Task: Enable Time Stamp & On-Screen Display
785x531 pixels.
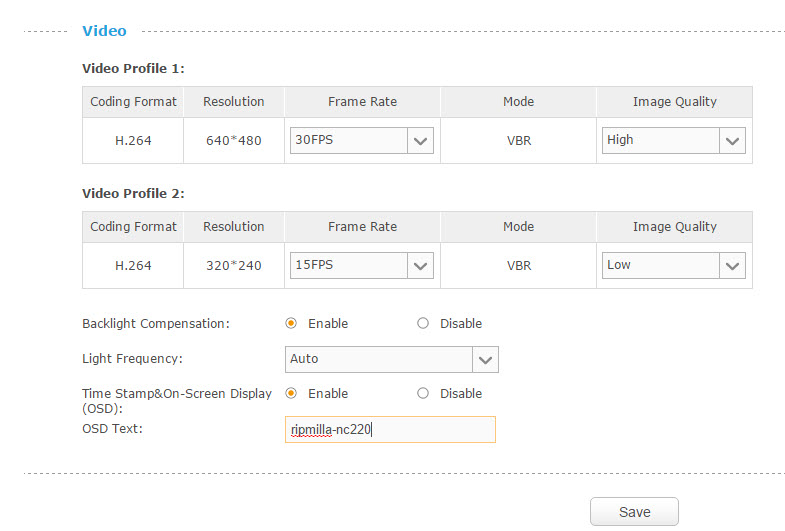Action: (291, 394)
